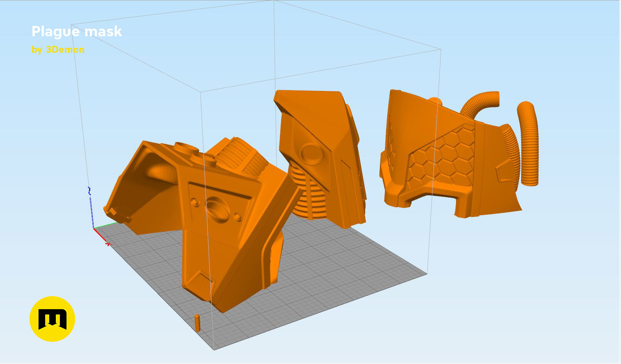
Task: Click the red X axis marker at origin
Action: 109,244
